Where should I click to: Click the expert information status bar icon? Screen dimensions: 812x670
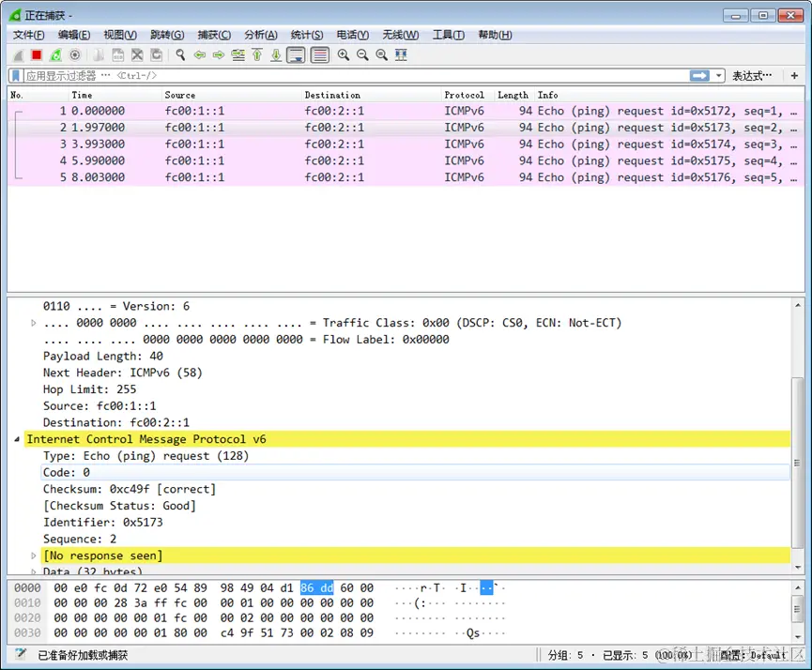coord(21,654)
